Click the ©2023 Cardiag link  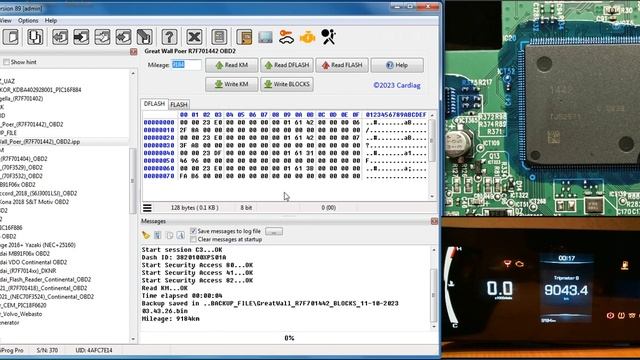(397, 85)
